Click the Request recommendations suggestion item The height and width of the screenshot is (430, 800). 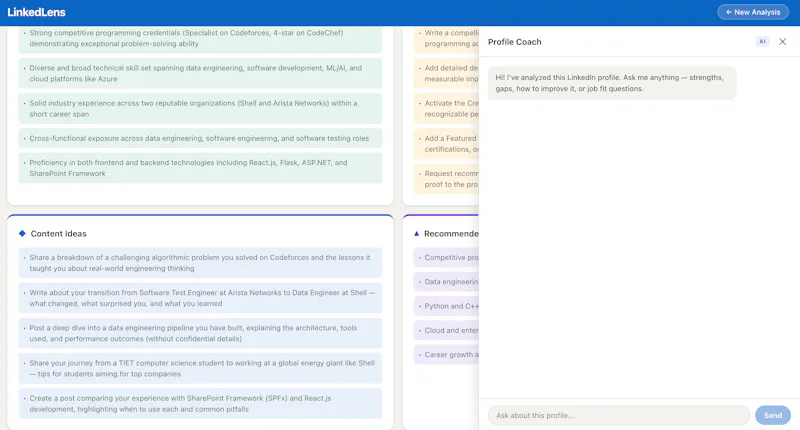[446, 179]
